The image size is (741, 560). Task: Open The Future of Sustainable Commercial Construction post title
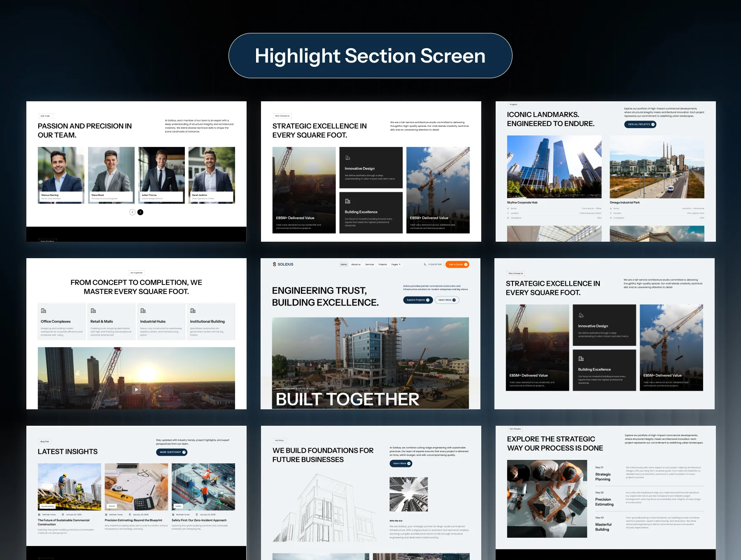coord(63,522)
